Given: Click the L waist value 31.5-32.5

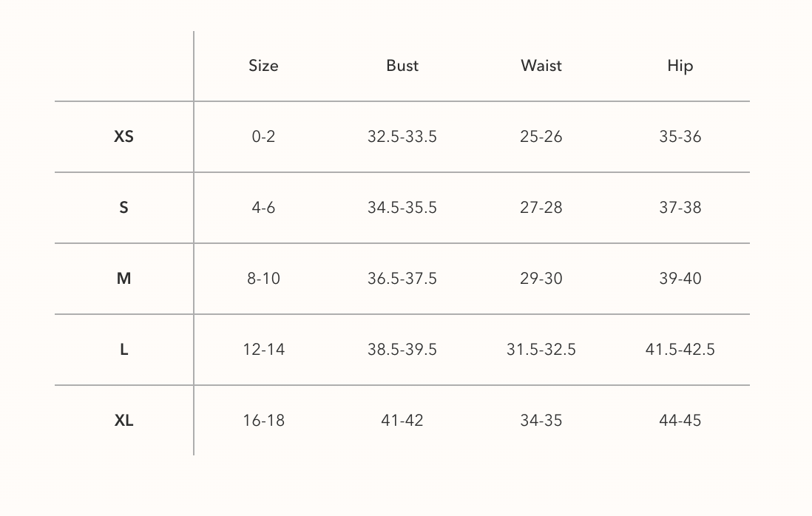Looking at the screenshot, I should tap(541, 350).
